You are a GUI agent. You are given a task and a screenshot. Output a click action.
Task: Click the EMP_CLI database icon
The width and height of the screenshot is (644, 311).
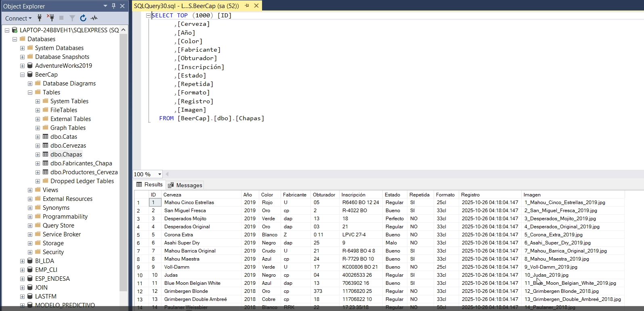pyautogui.click(x=30, y=269)
